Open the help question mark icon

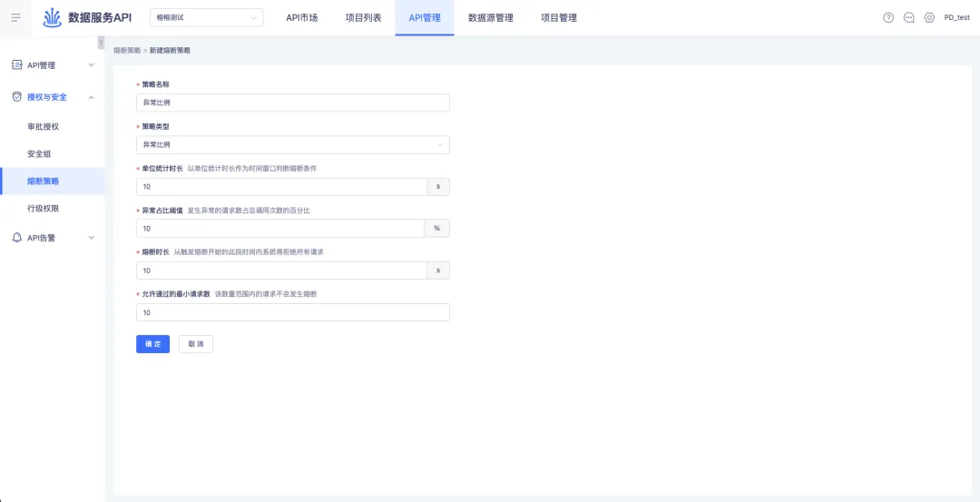(888, 17)
